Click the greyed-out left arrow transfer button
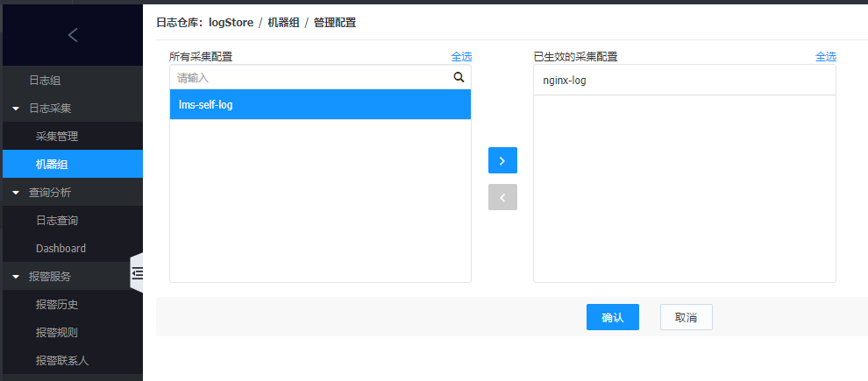 pos(502,197)
